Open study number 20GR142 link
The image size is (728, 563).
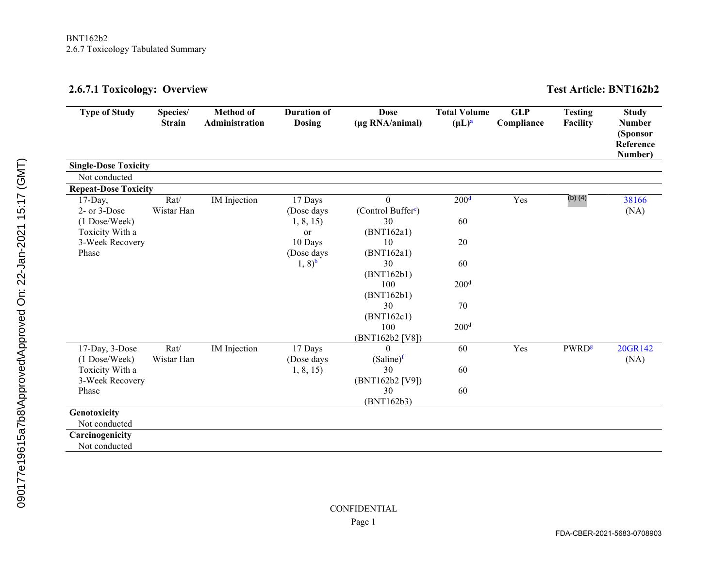635,348
